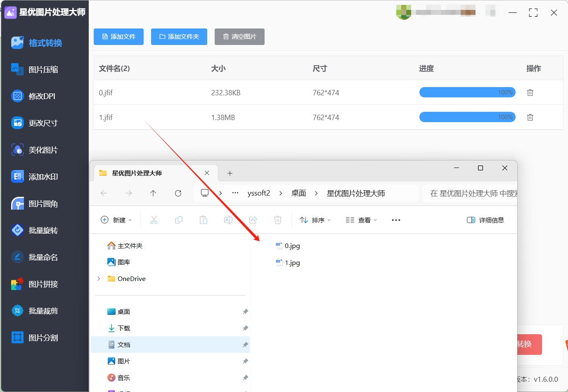The width and height of the screenshot is (568, 392).
Task: Open the 排序 dropdown
Action: 315,220
